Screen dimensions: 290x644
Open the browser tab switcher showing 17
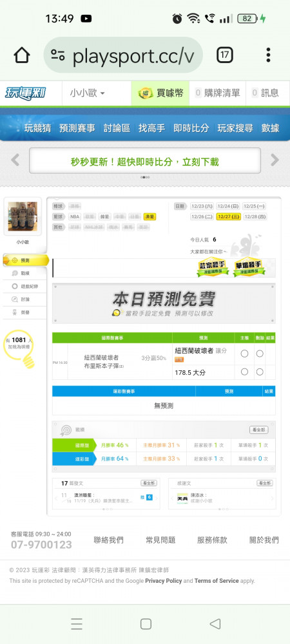tap(225, 55)
